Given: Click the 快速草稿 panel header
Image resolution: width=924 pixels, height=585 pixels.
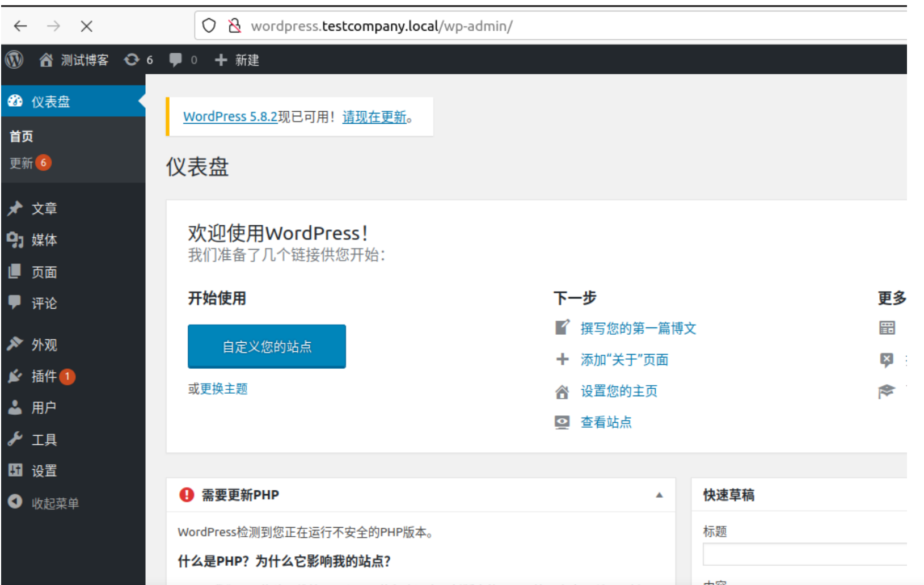Looking at the screenshot, I should pos(799,495).
